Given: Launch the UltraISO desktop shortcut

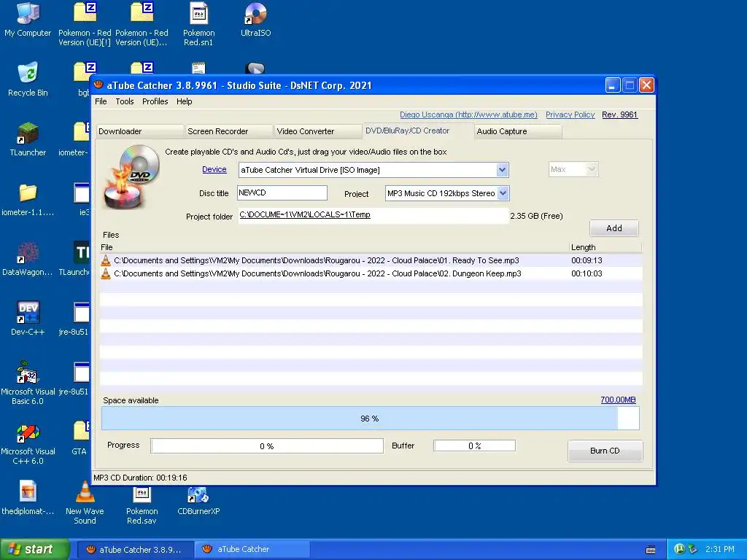Looking at the screenshot, I should (x=255, y=20).
